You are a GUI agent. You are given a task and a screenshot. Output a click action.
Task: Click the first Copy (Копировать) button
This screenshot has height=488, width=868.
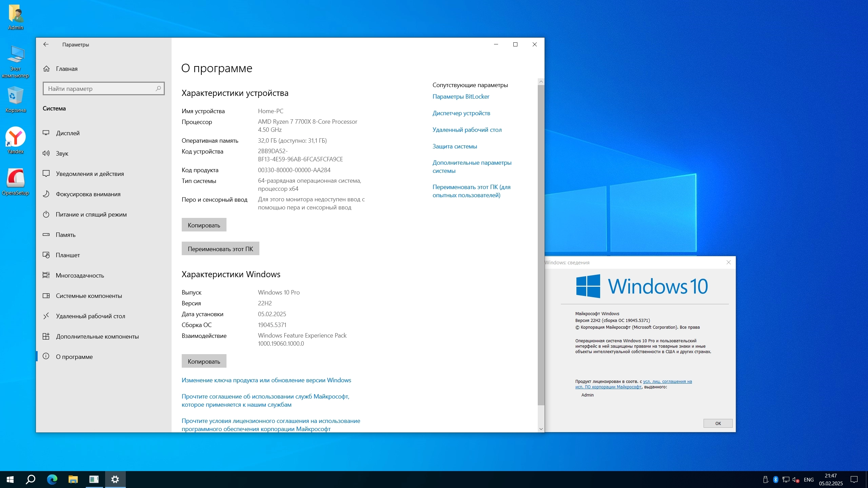click(x=204, y=225)
